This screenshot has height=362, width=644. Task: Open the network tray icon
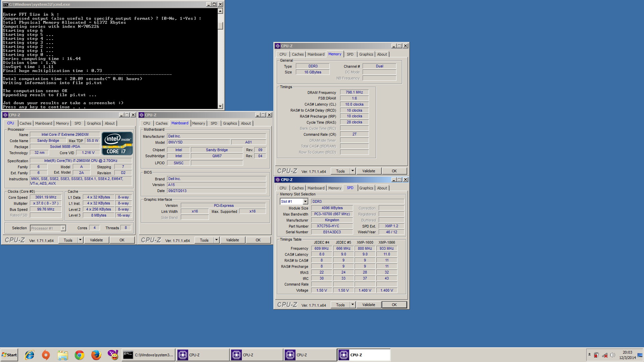coord(605,355)
